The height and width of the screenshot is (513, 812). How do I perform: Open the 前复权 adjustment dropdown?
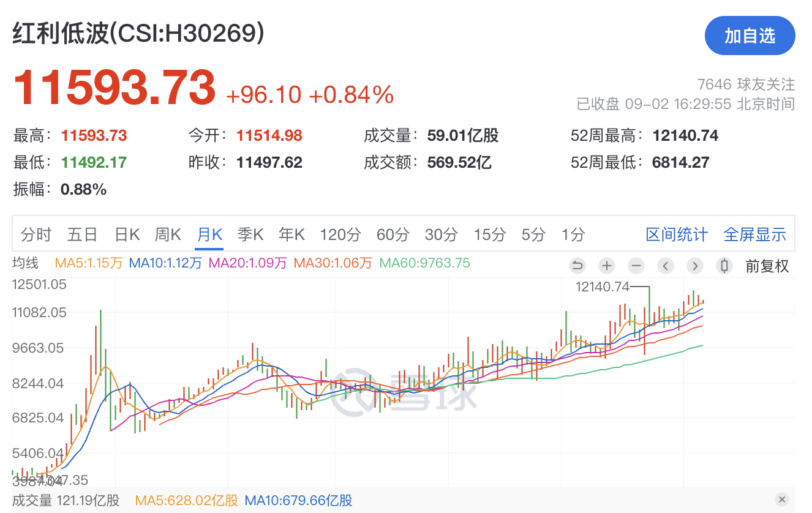click(x=767, y=266)
